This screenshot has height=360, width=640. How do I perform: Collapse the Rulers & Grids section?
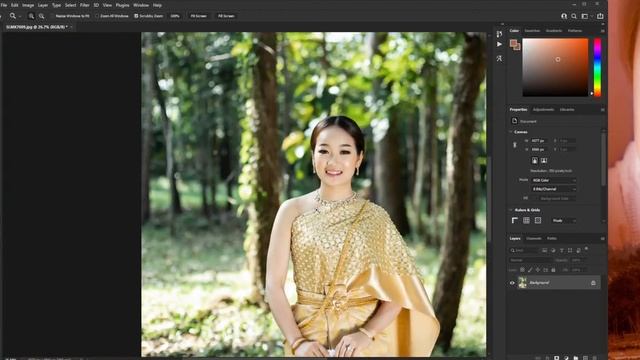[511, 210]
